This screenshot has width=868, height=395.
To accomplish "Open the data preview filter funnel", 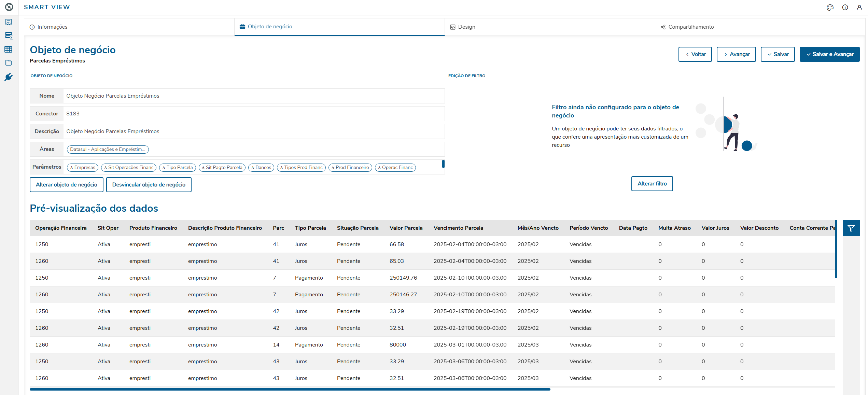I will click(x=851, y=228).
